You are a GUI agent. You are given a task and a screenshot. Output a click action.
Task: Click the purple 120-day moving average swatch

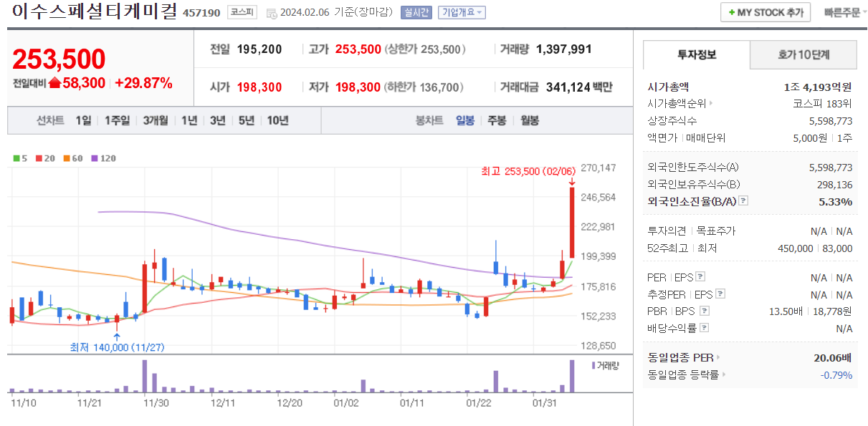(93, 158)
